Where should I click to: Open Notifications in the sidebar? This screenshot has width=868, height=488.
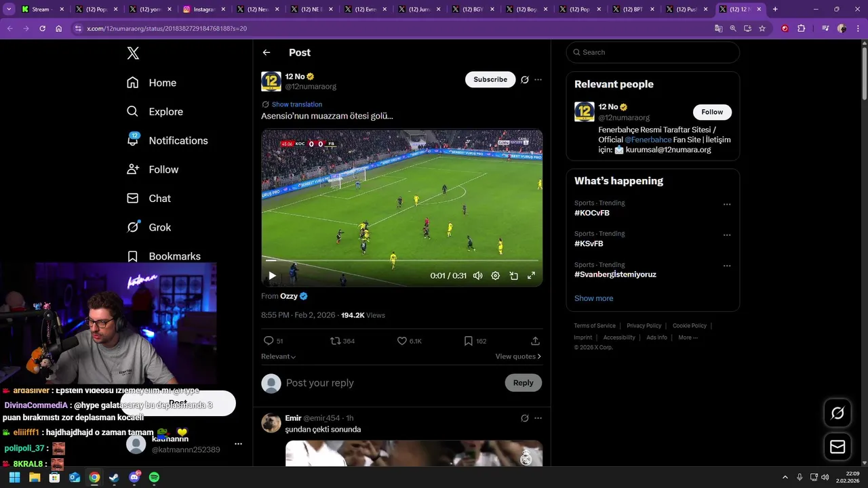coord(167,140)
